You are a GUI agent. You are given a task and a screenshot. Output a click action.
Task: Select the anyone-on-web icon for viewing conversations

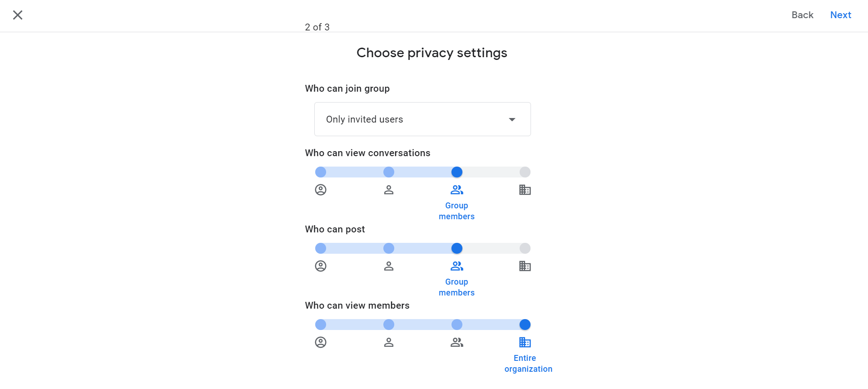pyautogui.click(x=321, y=189)
